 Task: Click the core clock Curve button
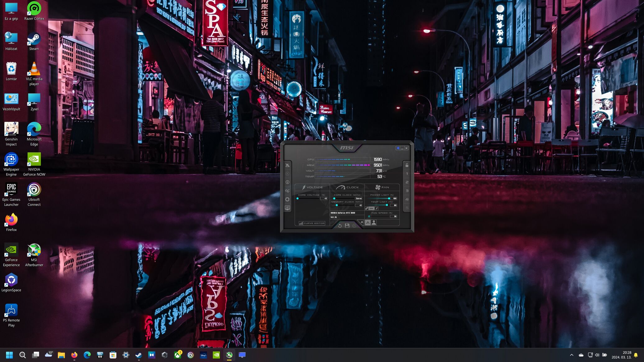[x=359, y=198]
